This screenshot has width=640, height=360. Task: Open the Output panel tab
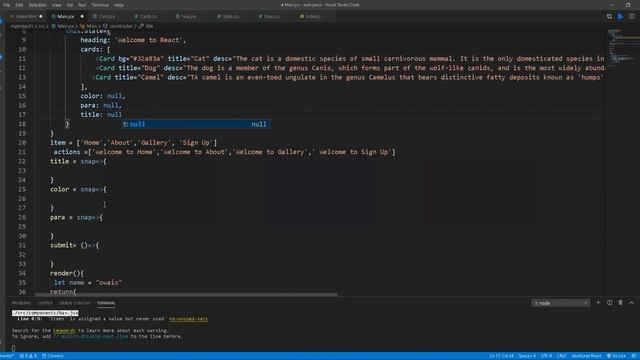[45, 303]
